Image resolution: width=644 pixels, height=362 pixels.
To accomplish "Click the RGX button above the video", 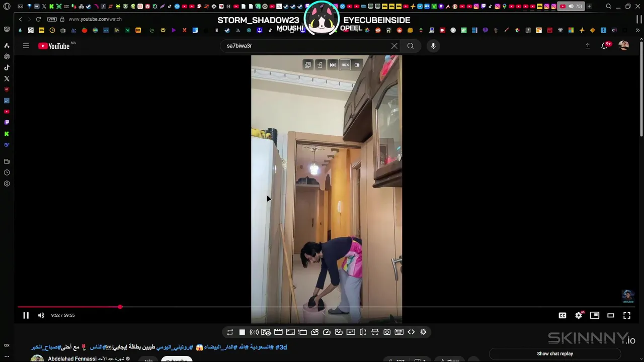I will (345, 65).
